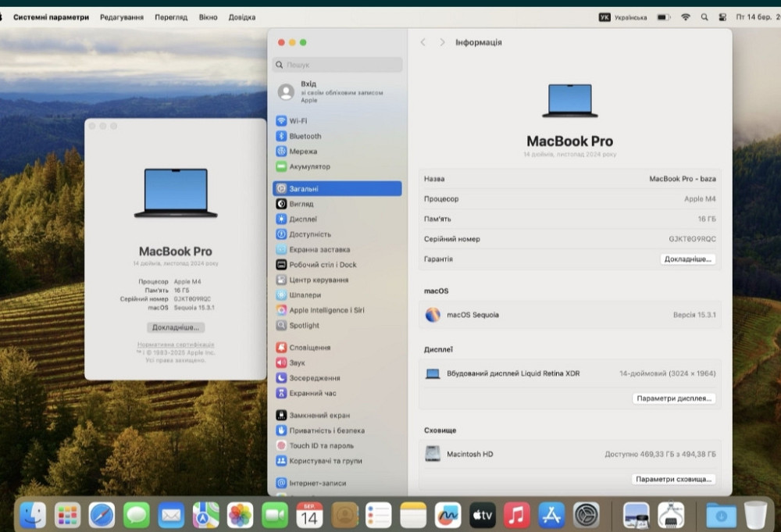Open Звук (Sound) settings

click(296, 362)
